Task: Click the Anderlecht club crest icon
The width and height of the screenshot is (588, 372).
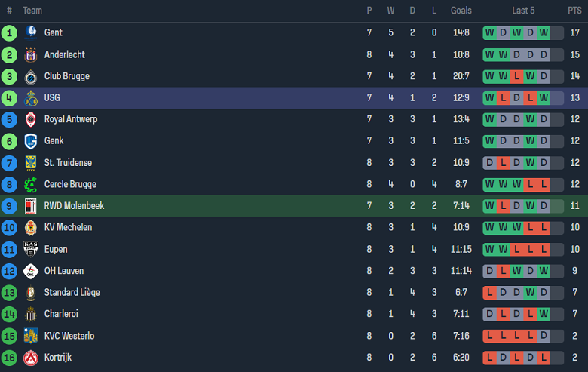Action: tap(31, 55)
